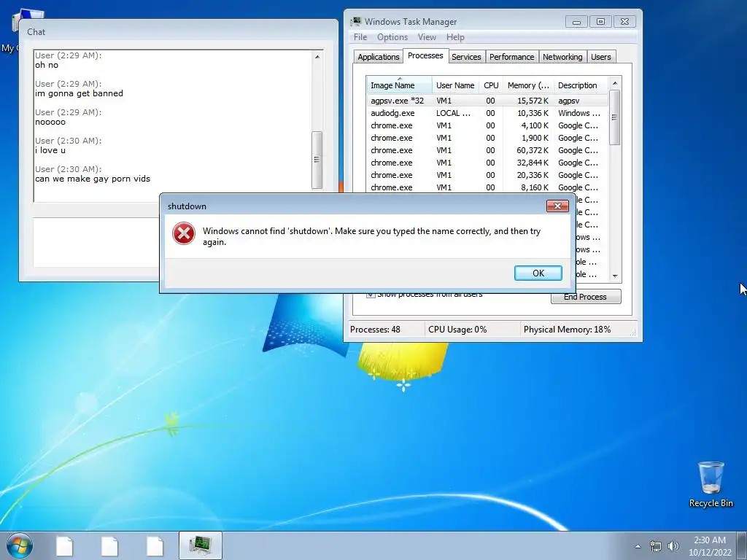This screenshot has width=747, height=560.
Task: Open the third blank document taskbar icon
Action: point(155,545)
